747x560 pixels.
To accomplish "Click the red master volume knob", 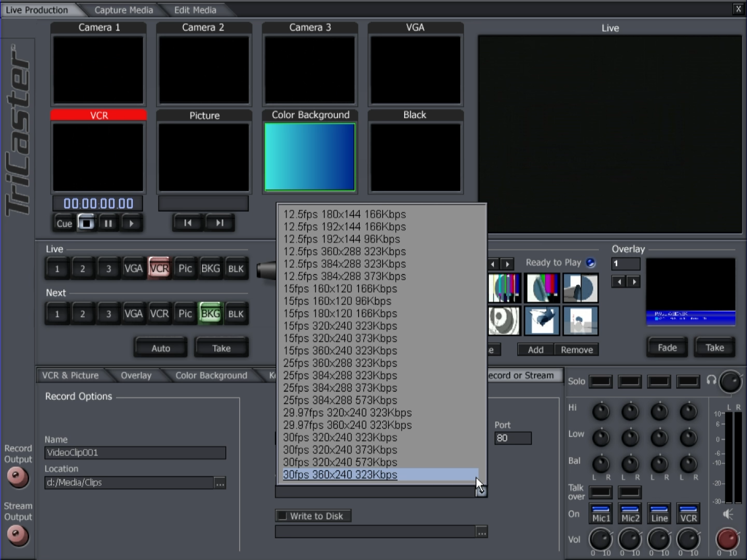I will (727, 539).
